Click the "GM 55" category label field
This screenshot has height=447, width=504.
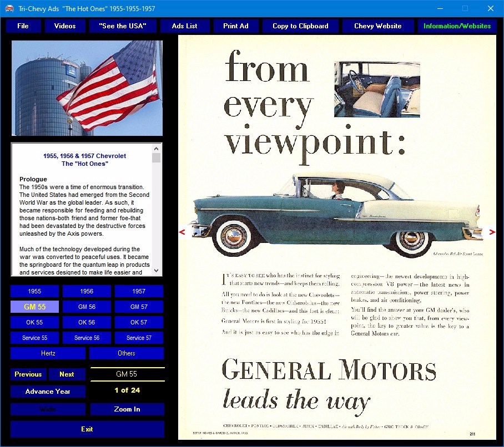pyautogui.click(x=127, y=374)
